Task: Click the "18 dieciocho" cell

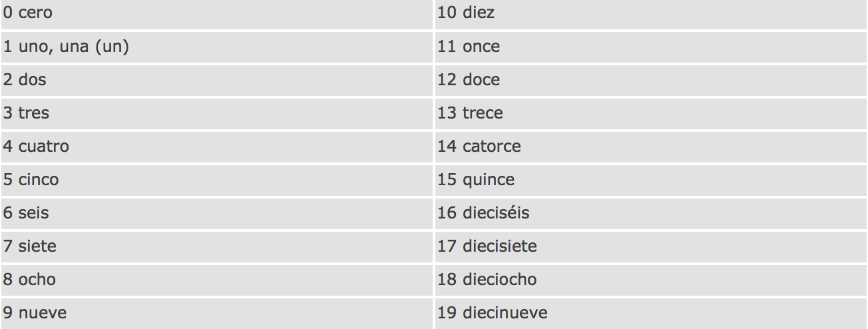Action: point(651,280)
